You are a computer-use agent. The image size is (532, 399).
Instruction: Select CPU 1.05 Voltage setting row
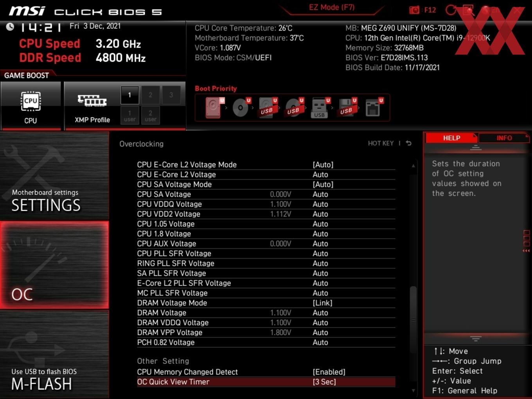click(266, 224)
